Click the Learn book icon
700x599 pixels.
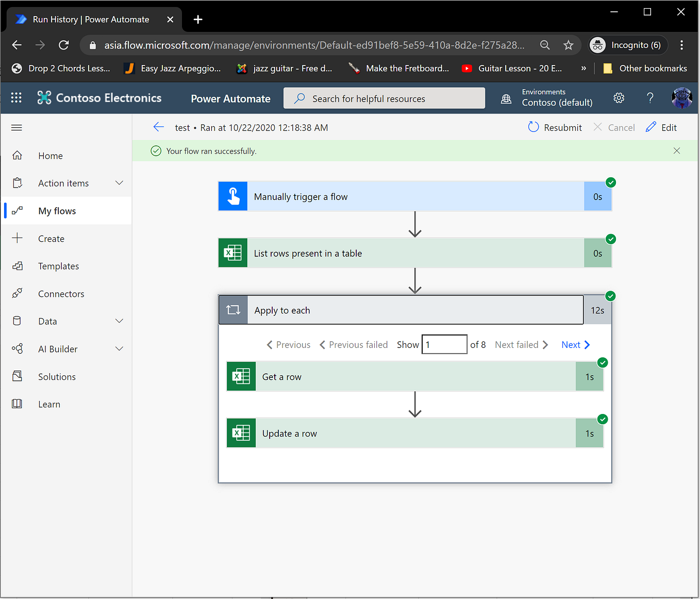(x=17, y=404)
